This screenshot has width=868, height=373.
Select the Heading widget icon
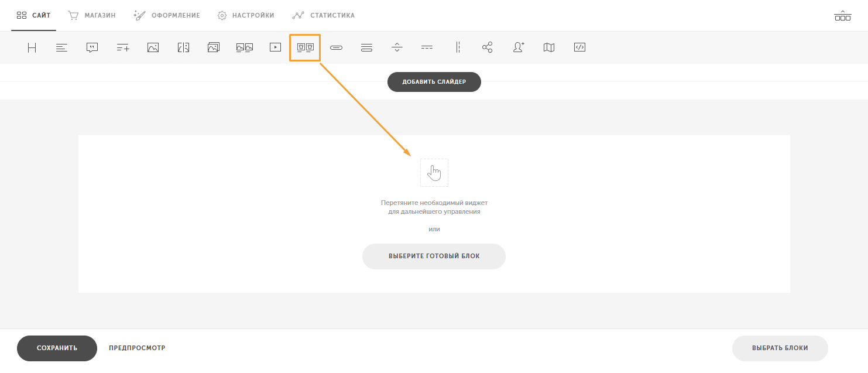pyautogui.click(x=32, y=48)
